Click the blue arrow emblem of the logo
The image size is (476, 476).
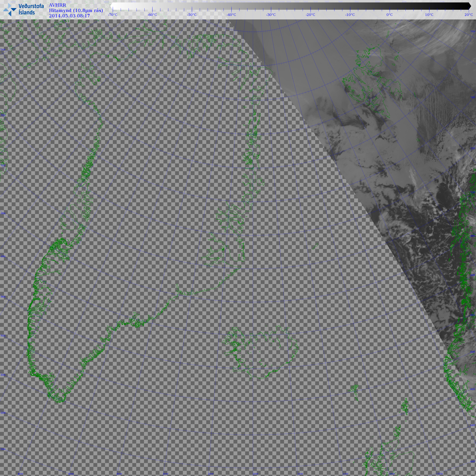[x=10, y=10]
